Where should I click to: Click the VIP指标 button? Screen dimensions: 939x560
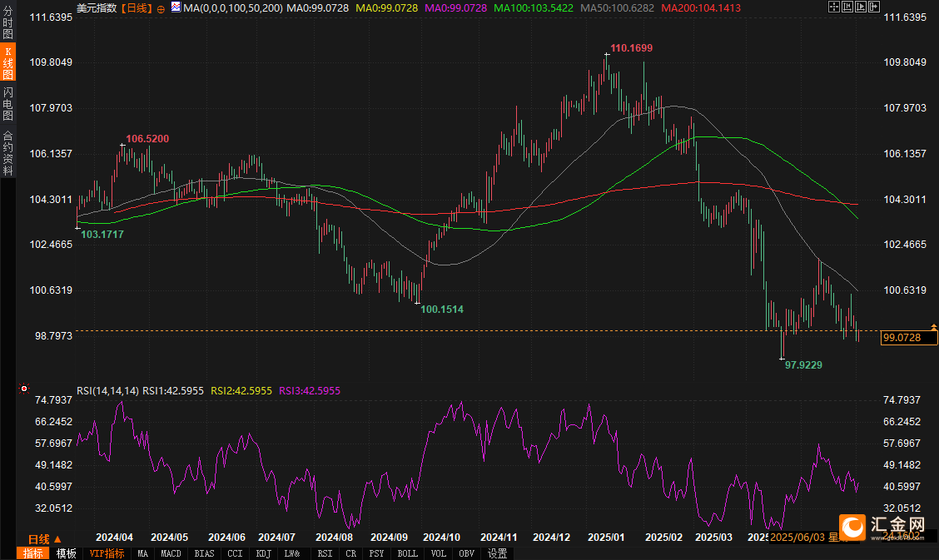(107, 553)
